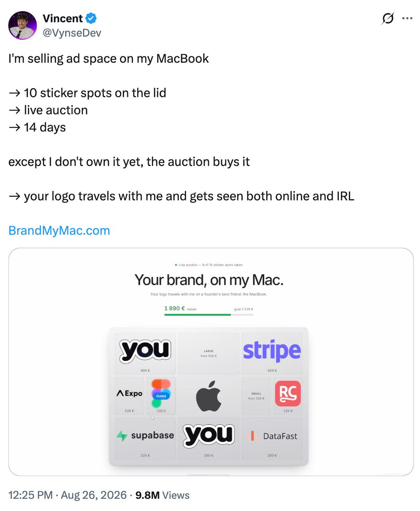Open the three-dot more options menu
Screen dimensions: 420x511
(x=407, y=18)
